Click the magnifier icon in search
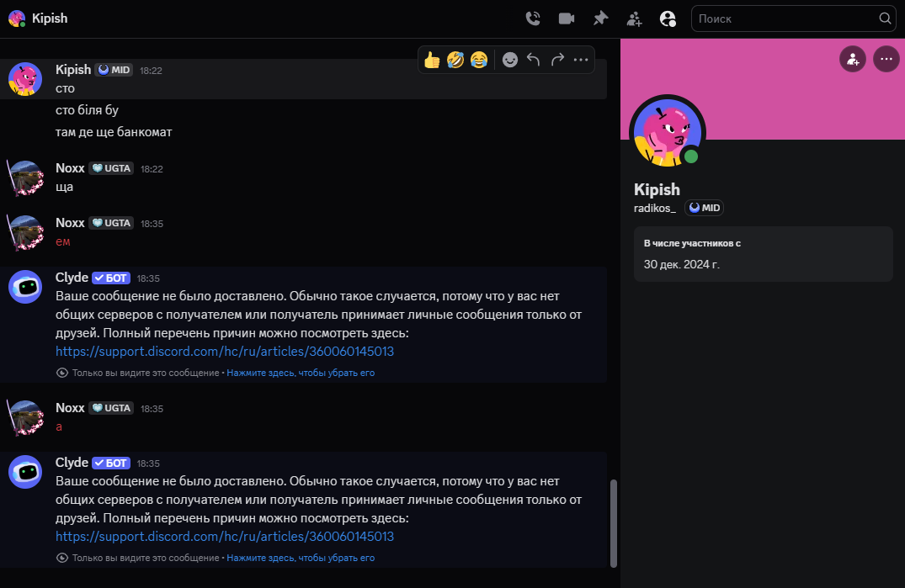This screenshot has width=905, height=588. click(885, 19)
